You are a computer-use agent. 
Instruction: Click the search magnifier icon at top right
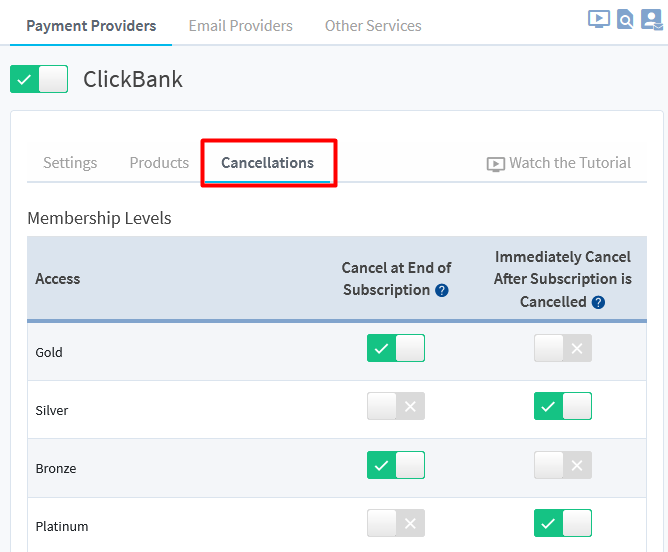point(625,19)
